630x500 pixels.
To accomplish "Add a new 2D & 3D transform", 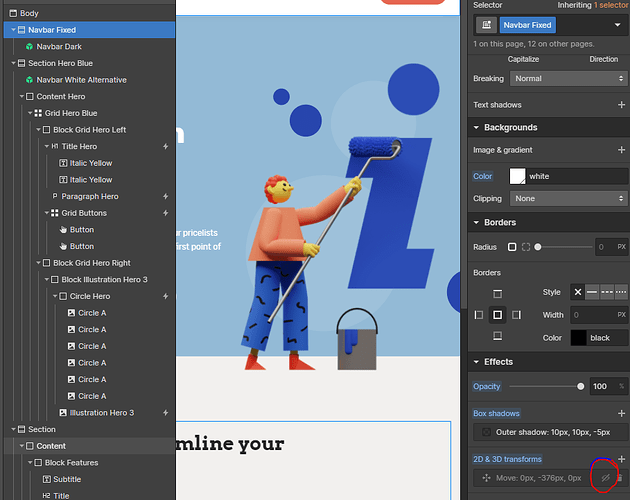I will pos(622,459).
